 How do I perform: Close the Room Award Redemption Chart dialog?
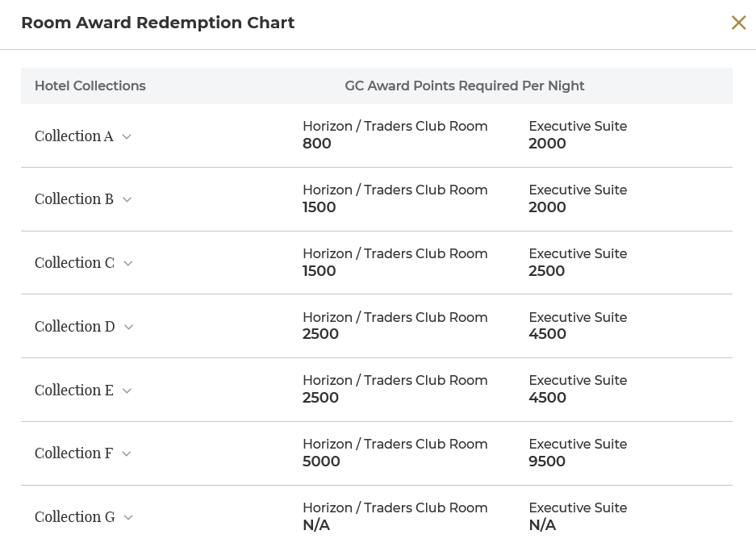(x=738, y=23)
